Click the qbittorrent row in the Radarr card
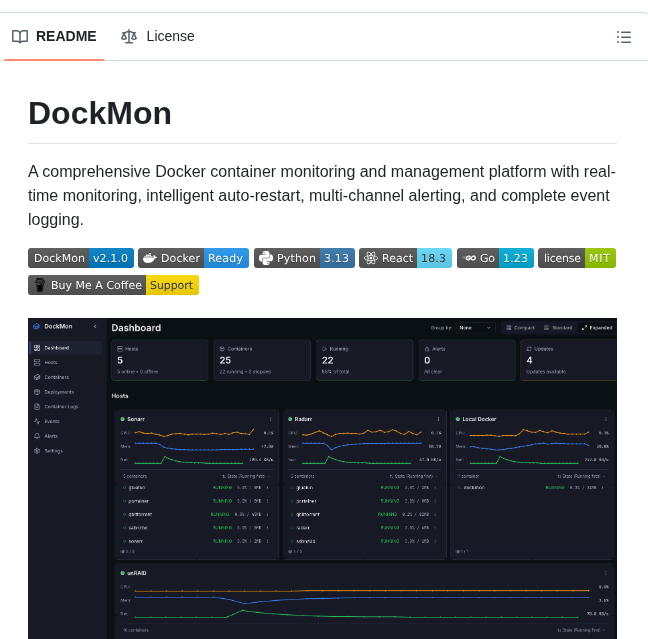The width and height of the screenshot is (648, 639). (x=364, y=514)
